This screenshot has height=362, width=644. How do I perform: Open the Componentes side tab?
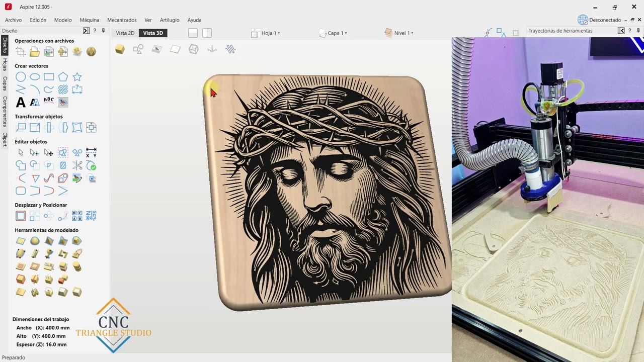point(5,111)
